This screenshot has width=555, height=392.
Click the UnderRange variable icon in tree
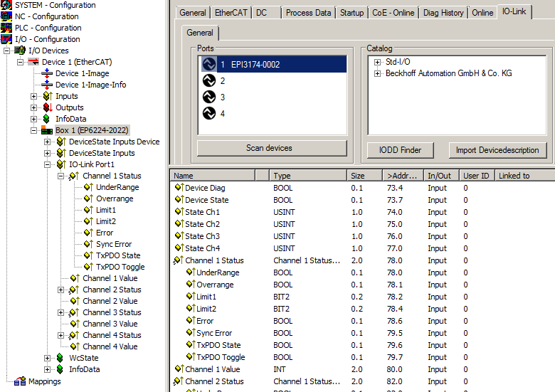pos(88,187)
